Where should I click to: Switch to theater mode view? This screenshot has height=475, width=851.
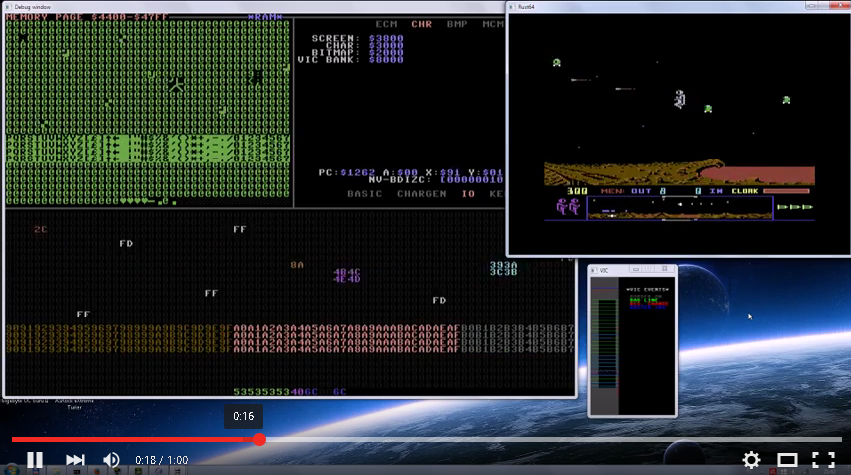coord(787,460)
